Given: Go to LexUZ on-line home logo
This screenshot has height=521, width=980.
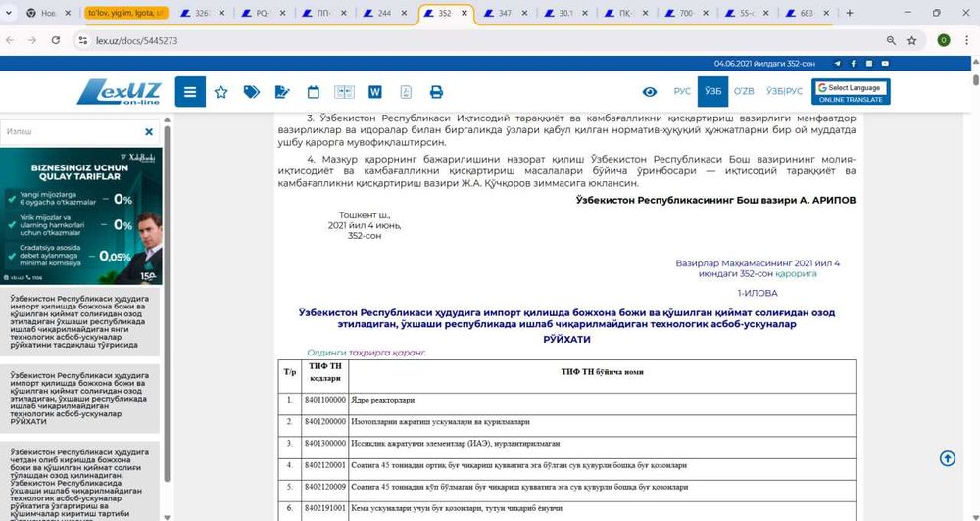Looking at the screenshot, I should click(119, 92).
